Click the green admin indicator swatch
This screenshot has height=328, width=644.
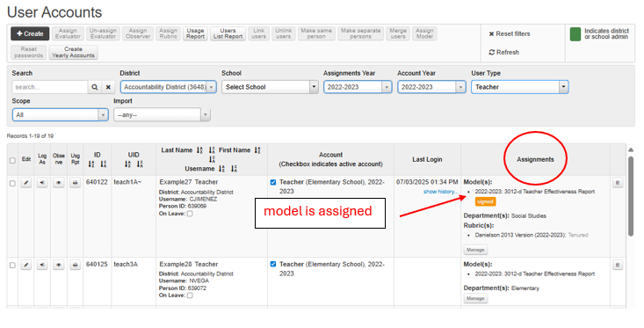[575, 34]
